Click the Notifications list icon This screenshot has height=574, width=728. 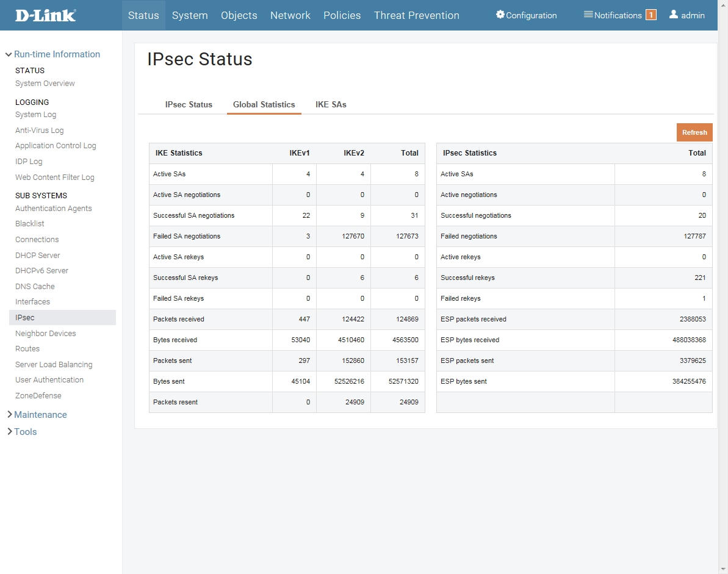(x=588, y=15)
